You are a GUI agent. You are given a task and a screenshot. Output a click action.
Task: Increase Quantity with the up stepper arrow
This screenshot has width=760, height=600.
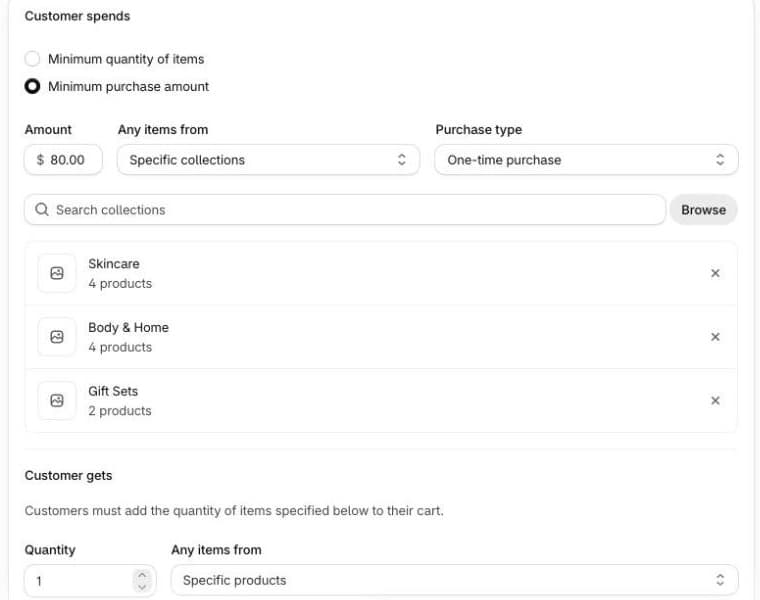142,575
